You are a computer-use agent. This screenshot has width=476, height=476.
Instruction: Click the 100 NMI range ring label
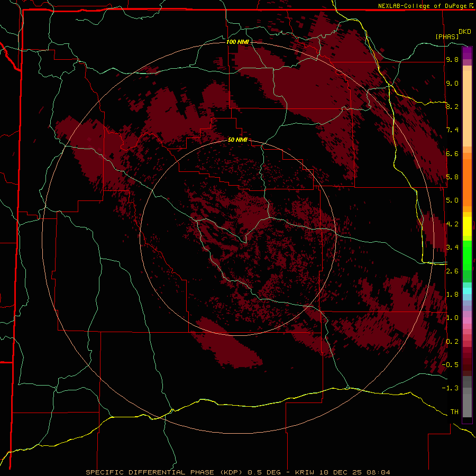click(x=237, y=42)
